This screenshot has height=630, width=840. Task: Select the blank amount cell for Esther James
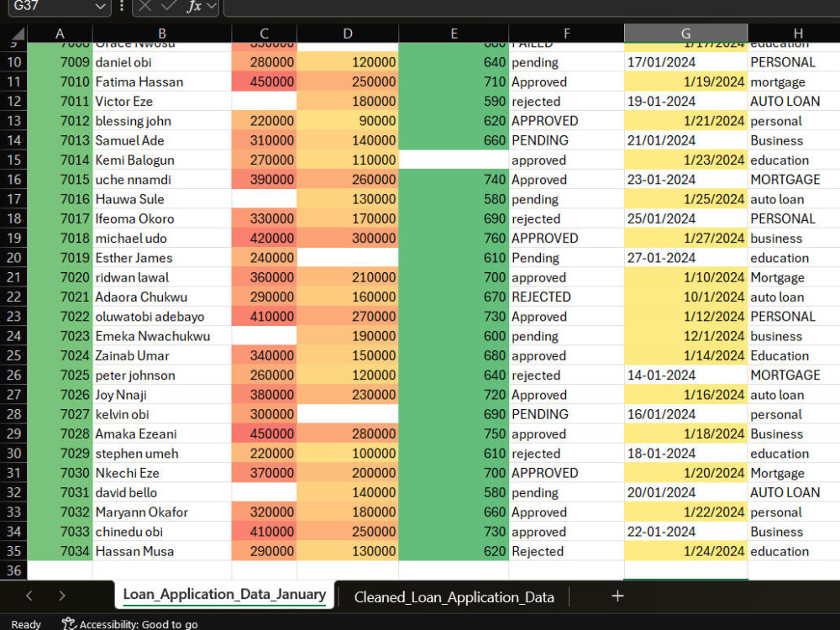348,258
